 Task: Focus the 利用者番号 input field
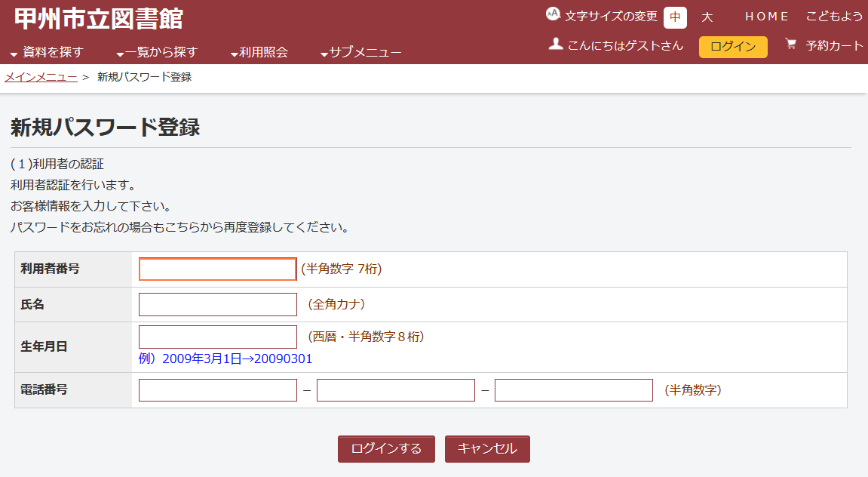tap(217, 269)
